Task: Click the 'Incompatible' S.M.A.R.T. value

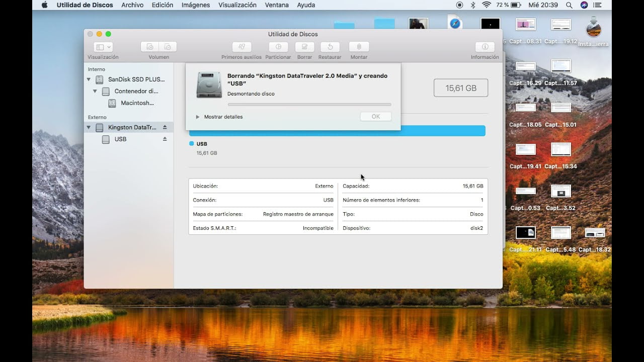Action: [318, 228]
